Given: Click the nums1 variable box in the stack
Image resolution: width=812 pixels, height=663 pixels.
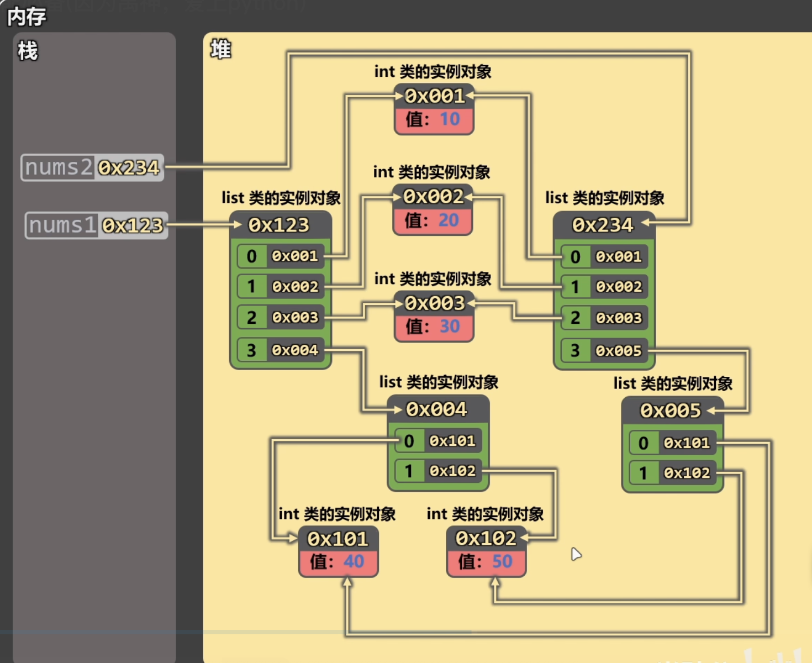Looking at the screenshot, I should tap(96, 225).
